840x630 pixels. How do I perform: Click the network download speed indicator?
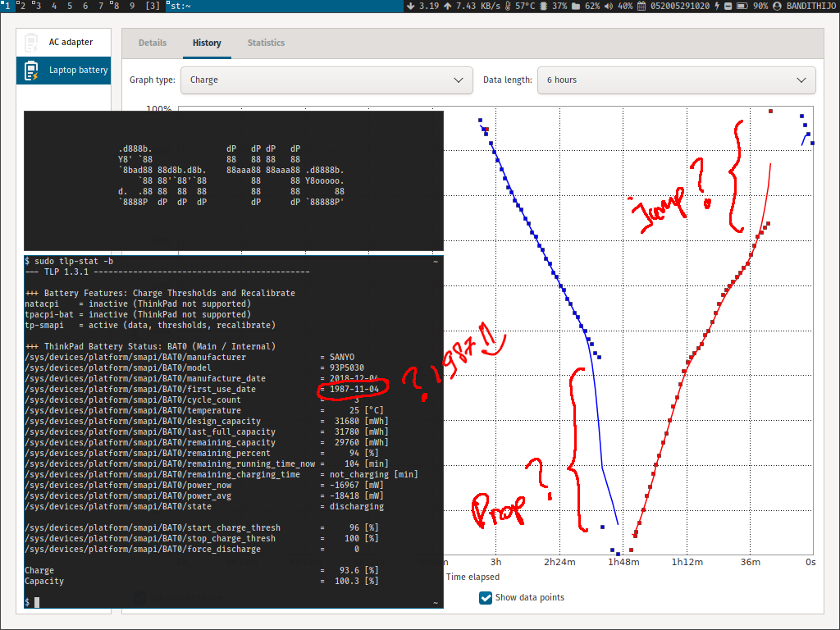click(423, 6)
